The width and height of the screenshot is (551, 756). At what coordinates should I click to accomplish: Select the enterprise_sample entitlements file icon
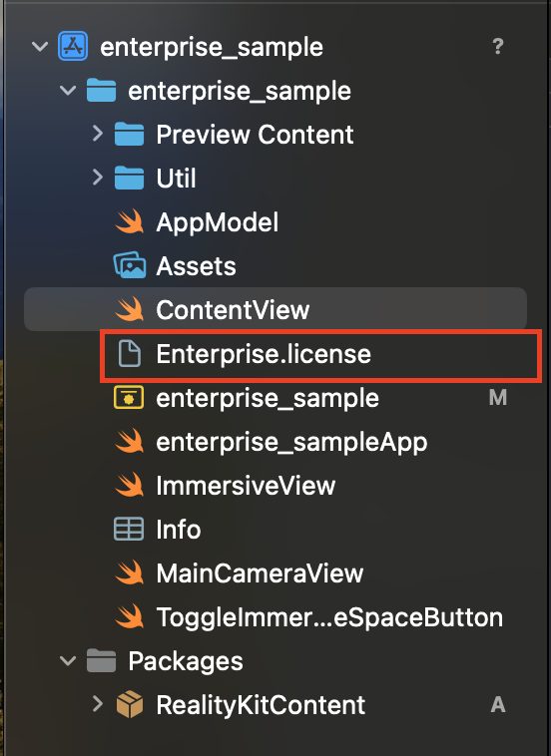coord(129,398)
